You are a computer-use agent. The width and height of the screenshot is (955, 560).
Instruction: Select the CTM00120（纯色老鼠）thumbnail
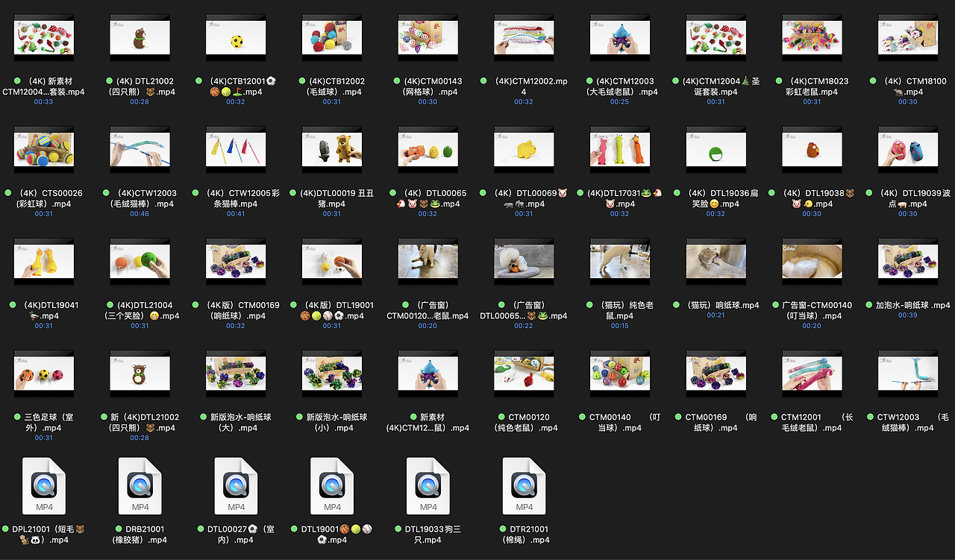point(524,372)
